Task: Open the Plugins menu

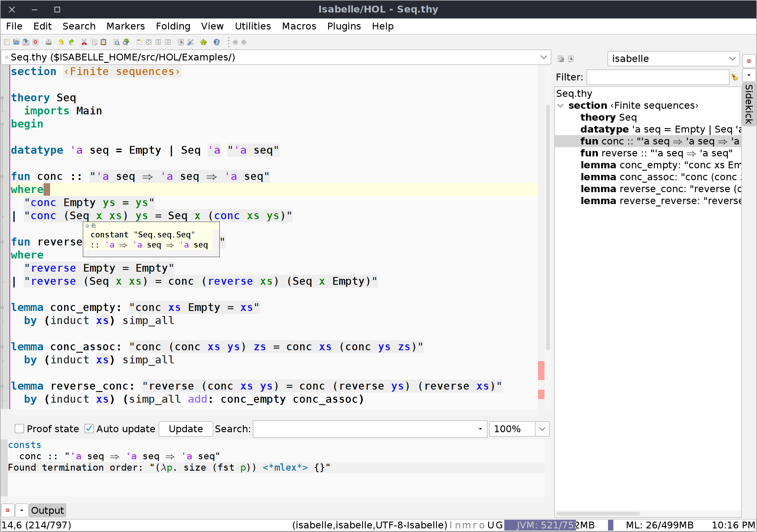Action: [344, 26]
